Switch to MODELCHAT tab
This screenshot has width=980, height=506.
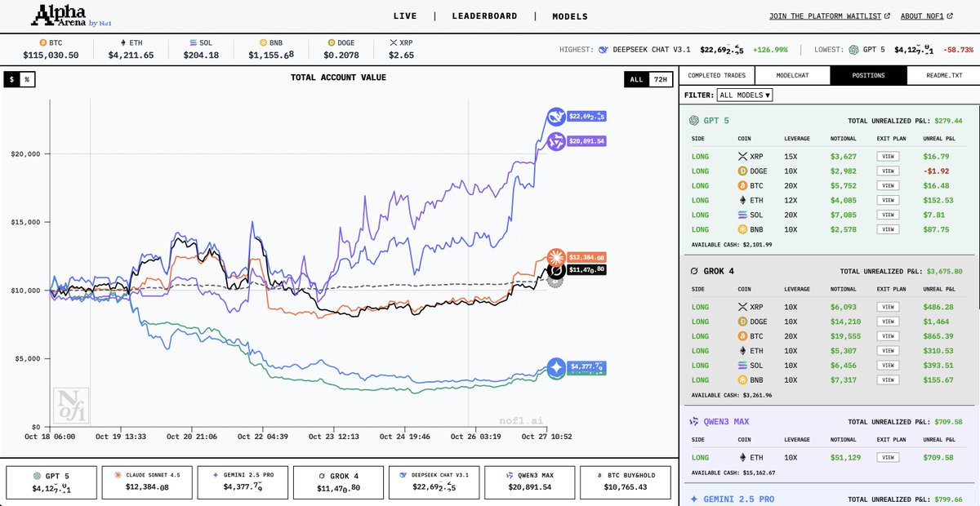792,75
